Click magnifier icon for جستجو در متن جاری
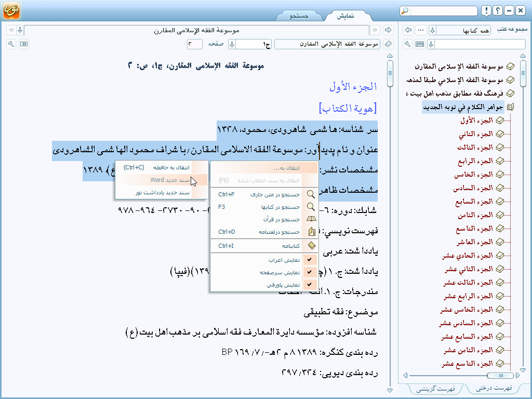The width and height of the screenshot is (532, 399). pyautogui.click(x=311, y=194)
